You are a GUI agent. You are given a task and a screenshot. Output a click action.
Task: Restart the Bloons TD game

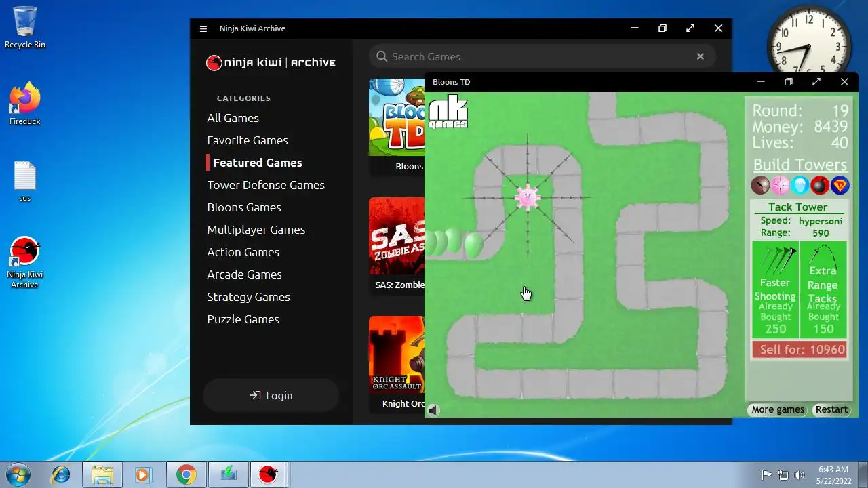[831, 409]
